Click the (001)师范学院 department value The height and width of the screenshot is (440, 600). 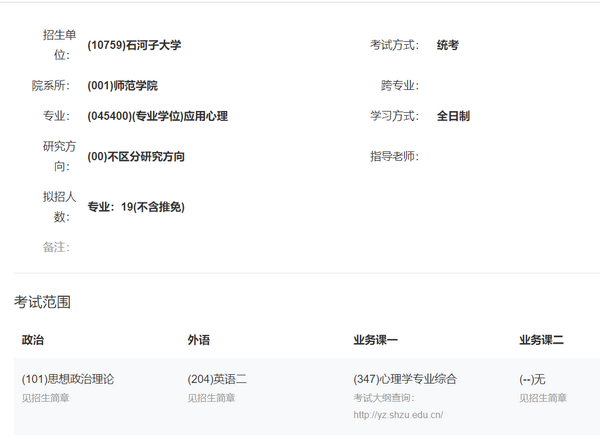pos(122,85)
